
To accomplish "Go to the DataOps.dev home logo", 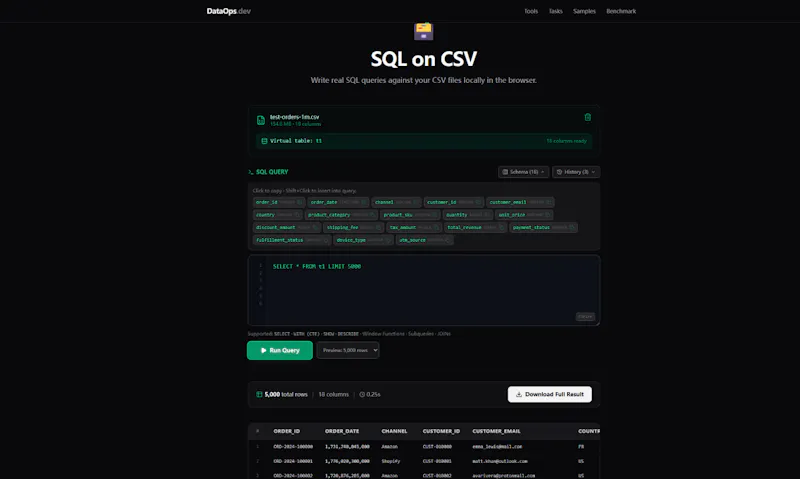I will pos(229,11).
